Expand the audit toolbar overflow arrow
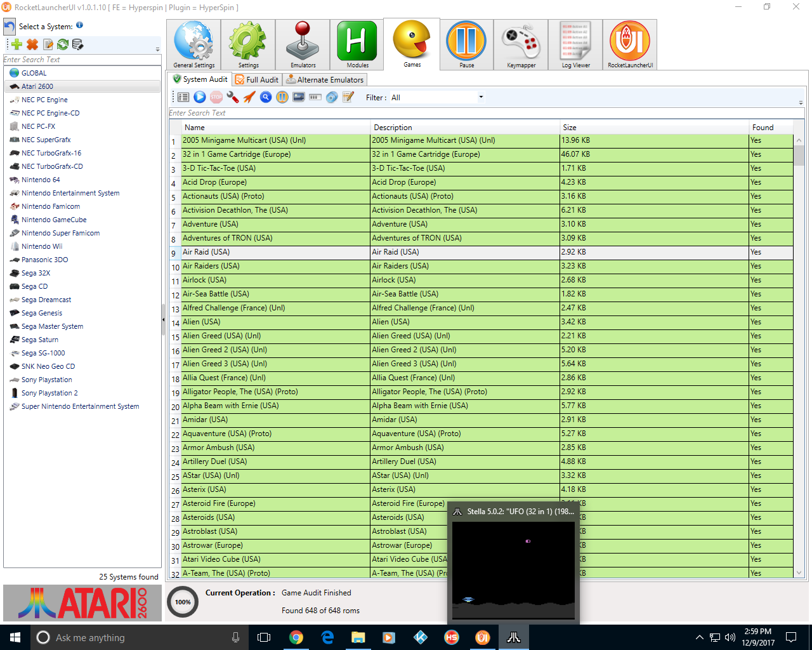This screenshot has width=812, height=650. pos(801,102)
